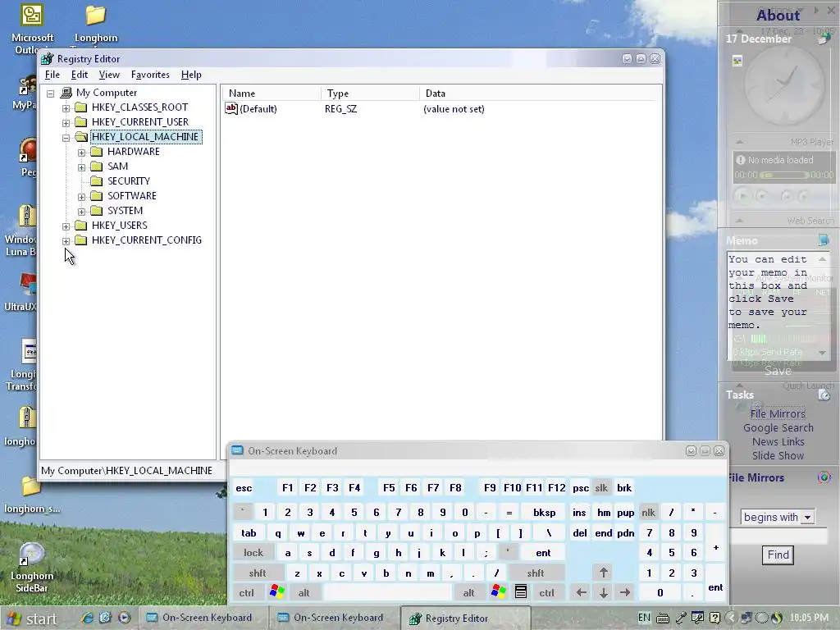Toggle the lock key on On-Screen Keyboard

[253, 552]
